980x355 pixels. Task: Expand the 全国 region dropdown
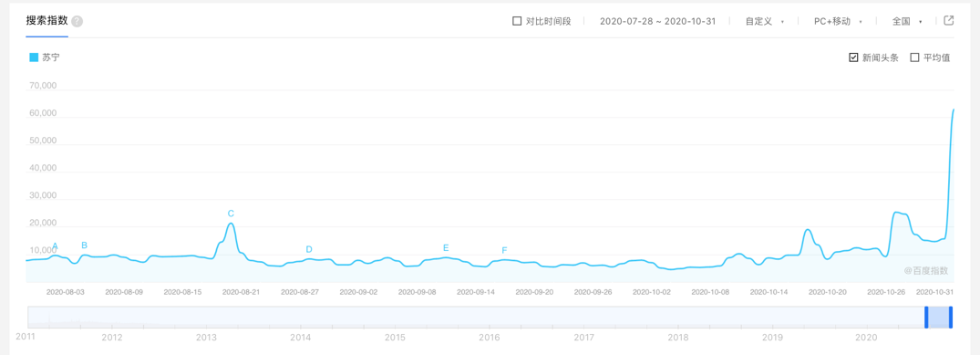tap(907, 21)
